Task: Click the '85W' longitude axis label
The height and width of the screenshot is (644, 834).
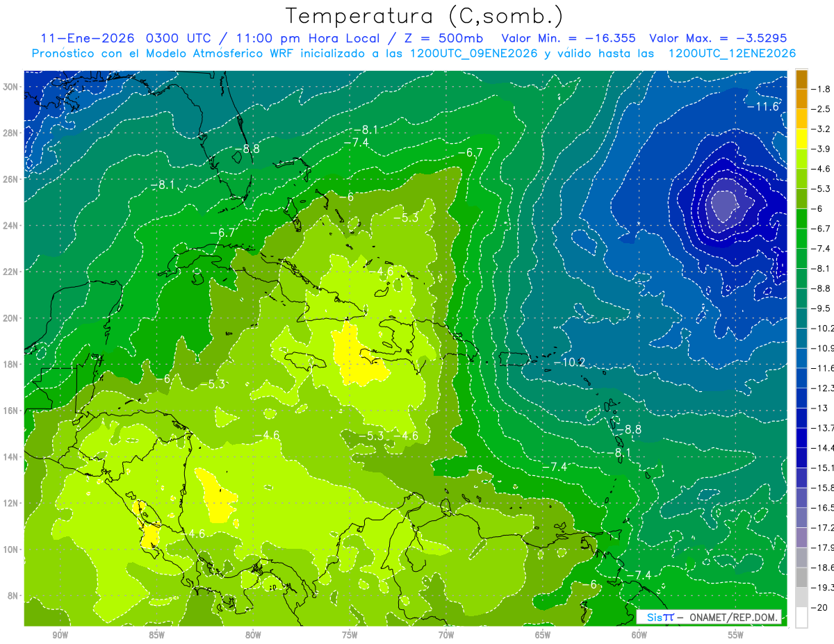Action: pyautogui.click(x=156, y=635)
